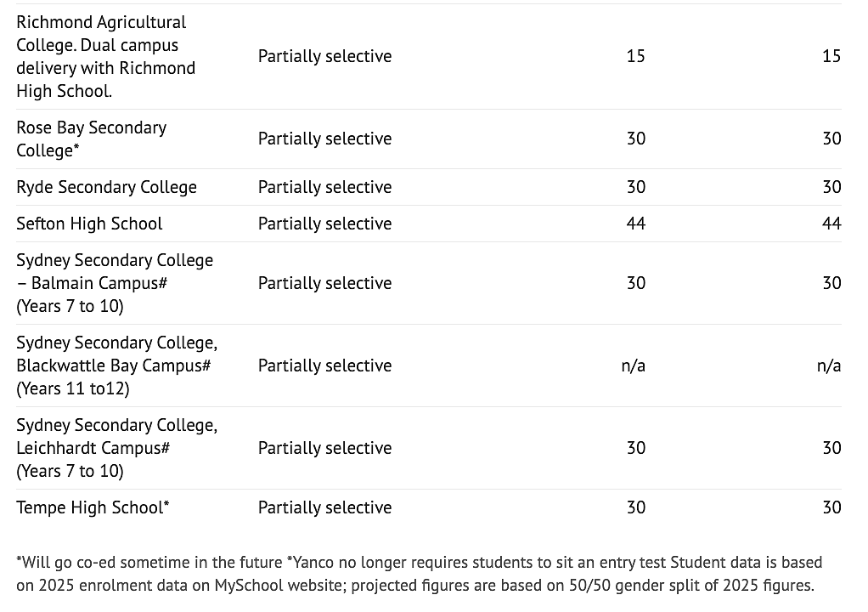
Task: Click Partially selective in Richmond row
Action: (325, 56)
